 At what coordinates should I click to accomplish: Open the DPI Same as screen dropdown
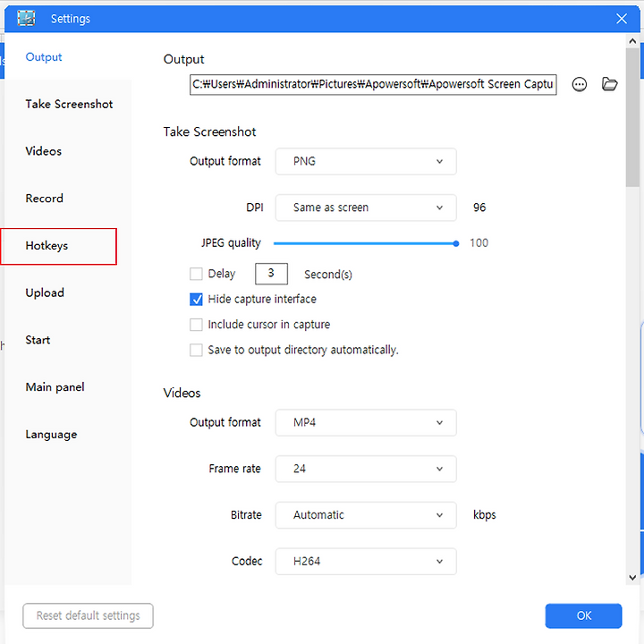point(366,208)
